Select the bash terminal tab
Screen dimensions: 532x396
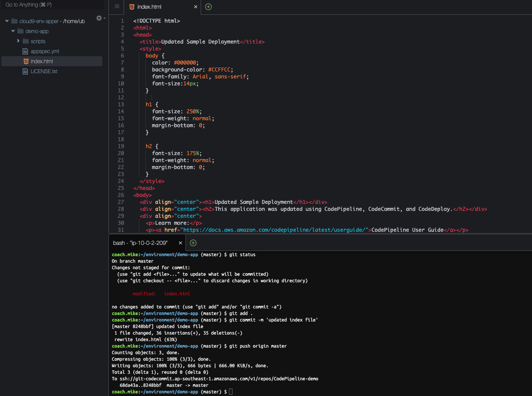tap(140, 243)
